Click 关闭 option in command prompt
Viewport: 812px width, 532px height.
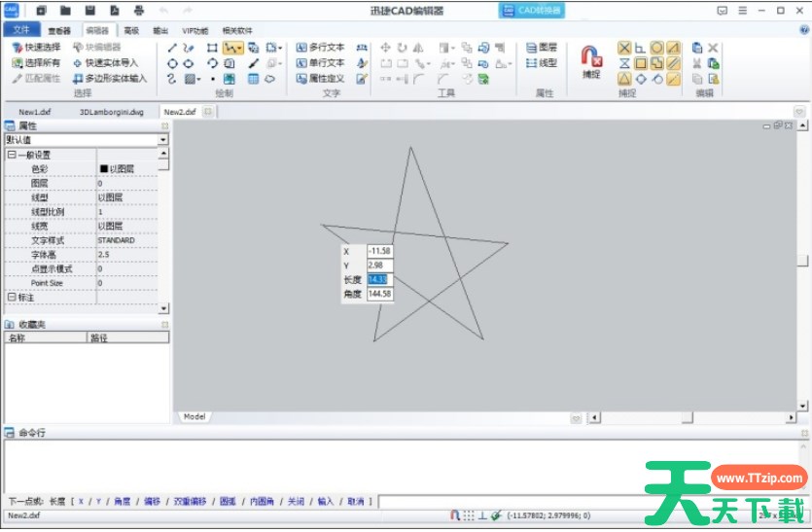pyautogui.click(x=295, y=502)
